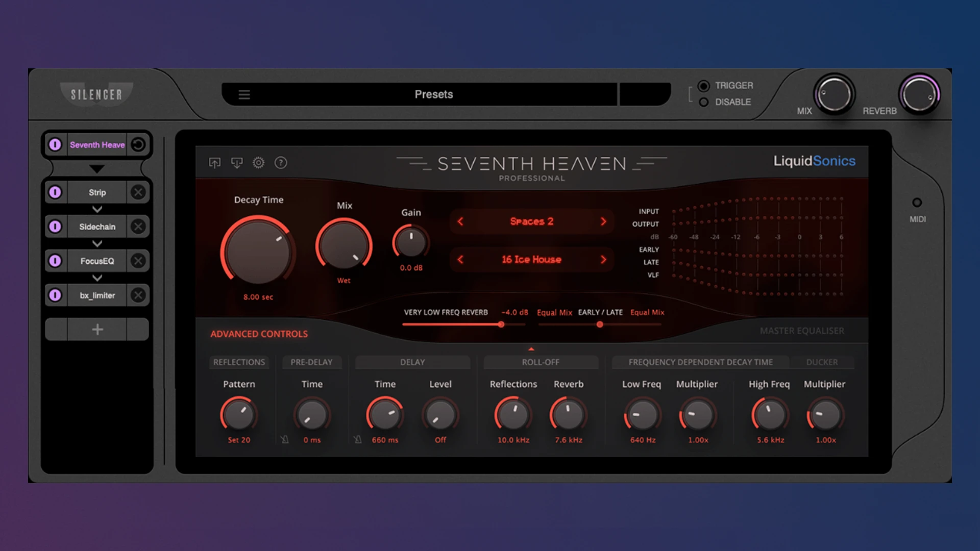
Task: Open the presets hamburger menu
Action: [x=244, y=94]
